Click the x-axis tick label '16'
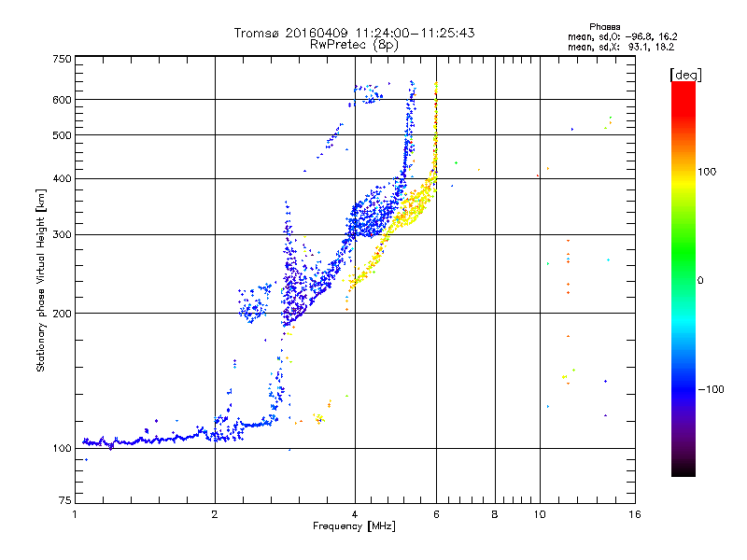This screenshot has width=747, height=560. [x=635, y=514]
